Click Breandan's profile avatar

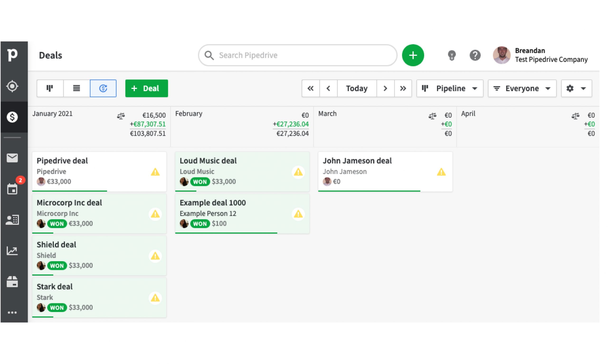pyautogui.click(x=501, y=55)
